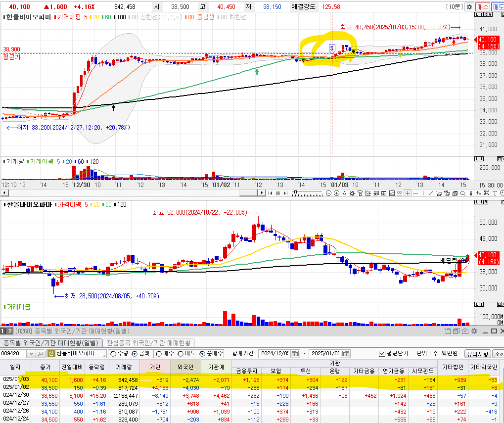Click the +15,20 change rate cell
The height and width of the screenshot is (423, 504).
tap(97, 396)
